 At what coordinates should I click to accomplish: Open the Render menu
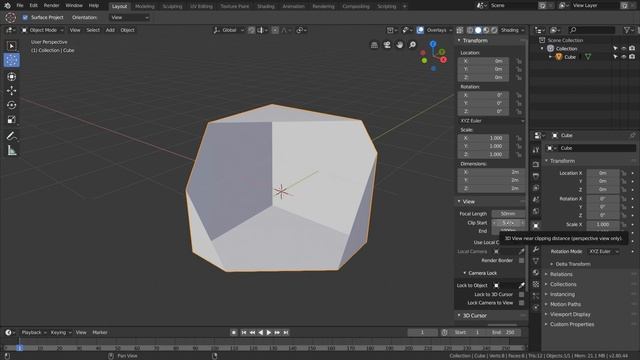(x=51, y=6)
